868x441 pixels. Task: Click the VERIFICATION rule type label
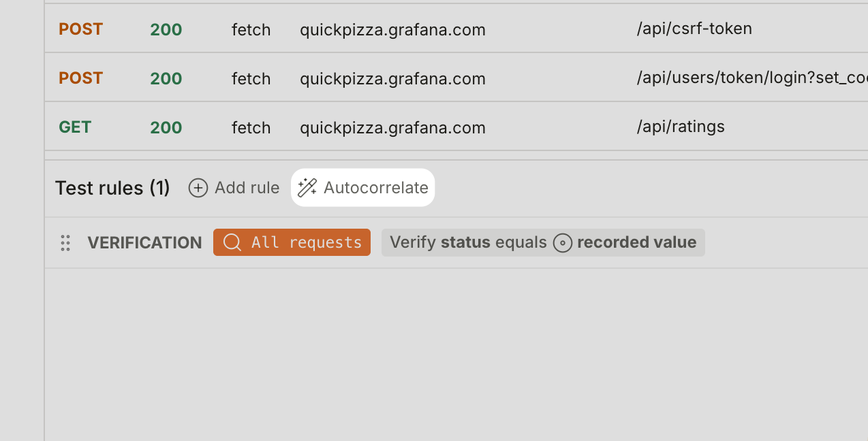click(144, 243)
